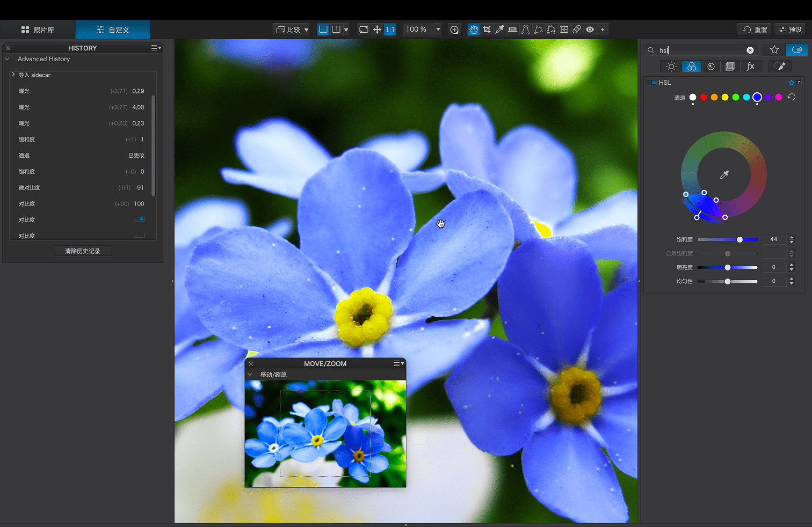This screenshot has width=812, height=527.
Task: Click the 清除历史记录 button
Action: coord(83,251)
